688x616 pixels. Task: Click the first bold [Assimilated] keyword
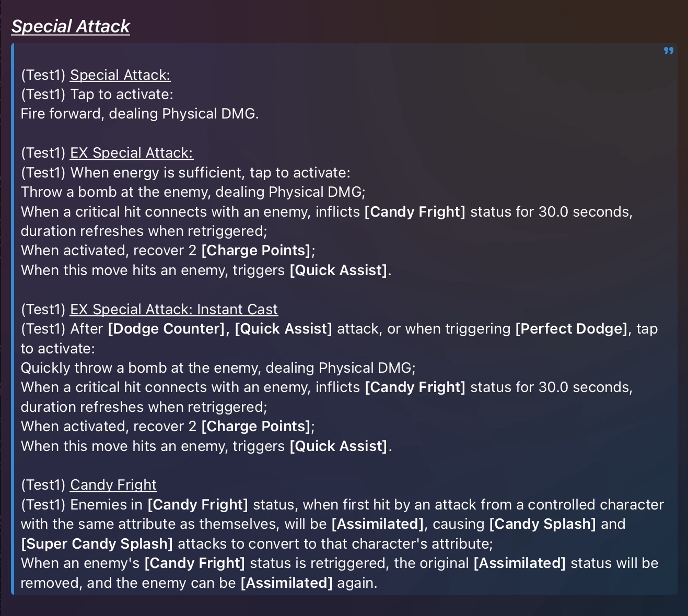[378, 524]
